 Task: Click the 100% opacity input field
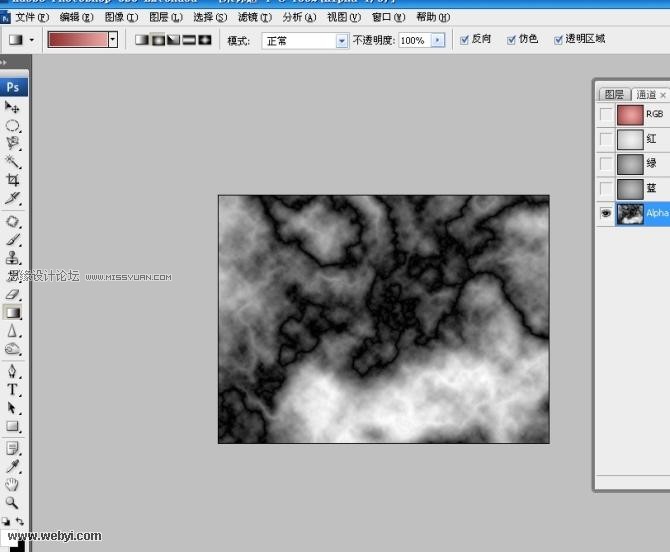point(414,41)
